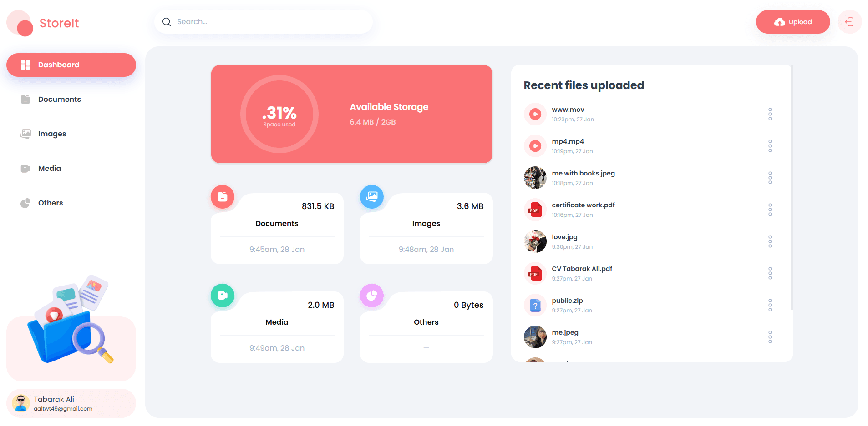Image resolution: width=868 pixels, height=426 pixels.
Task: Click the StoreIt brand name
Action: click(x=59, y=23)
